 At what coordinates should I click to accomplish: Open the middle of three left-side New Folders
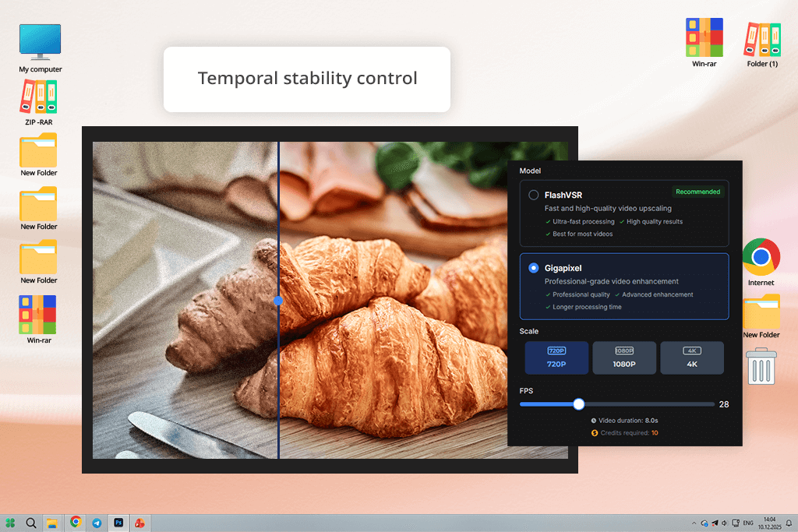click(39, 208)
